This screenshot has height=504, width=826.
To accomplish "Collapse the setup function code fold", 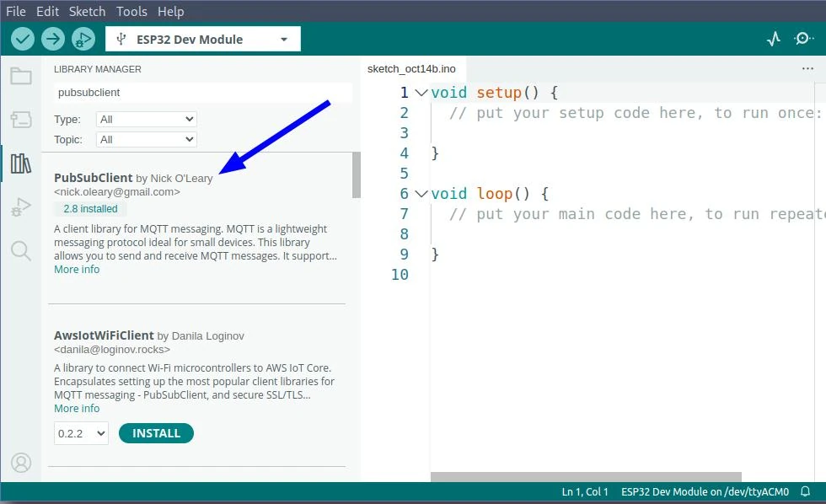I will click(x=421, y=93).
